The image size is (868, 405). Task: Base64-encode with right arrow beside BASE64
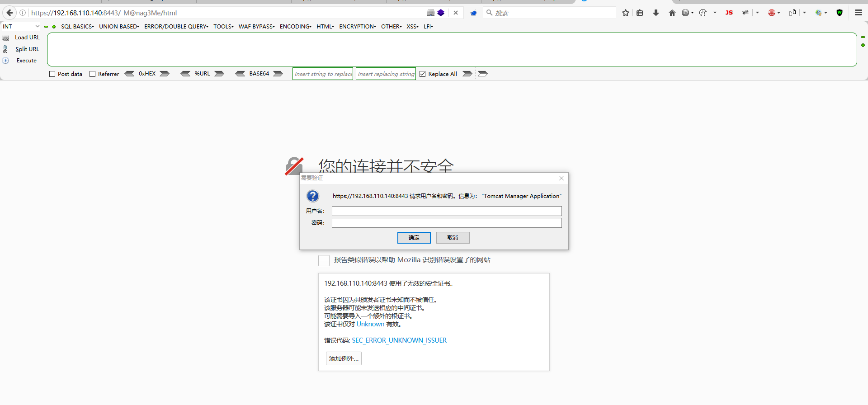pos(278,74)
